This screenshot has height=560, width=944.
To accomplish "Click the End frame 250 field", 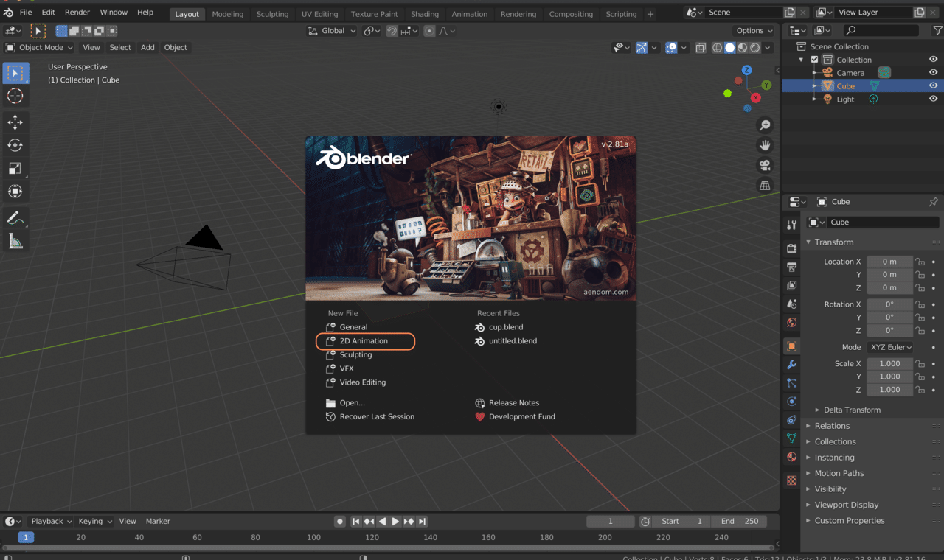I will click(739, 521).
